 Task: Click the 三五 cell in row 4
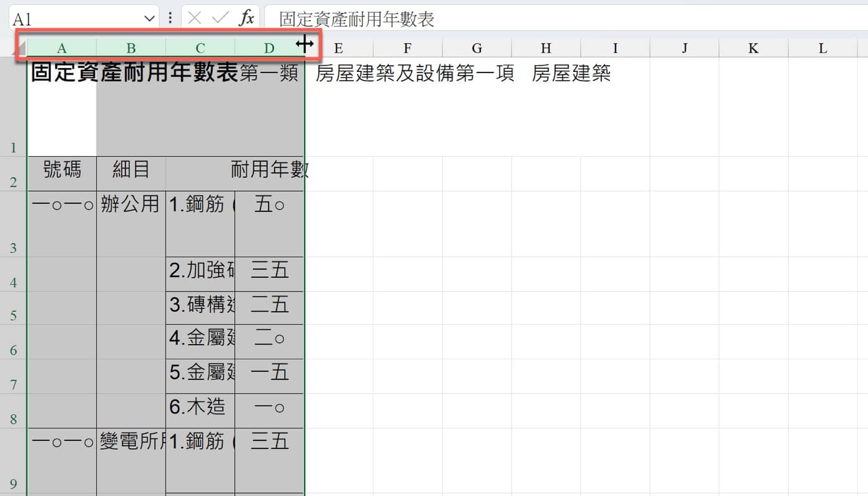tap(269, 274)
